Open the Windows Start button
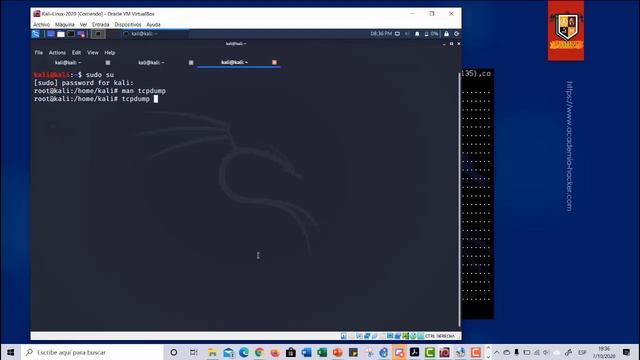Image resolution: width=640 pixels, height=360 pixels. (11, 352)
